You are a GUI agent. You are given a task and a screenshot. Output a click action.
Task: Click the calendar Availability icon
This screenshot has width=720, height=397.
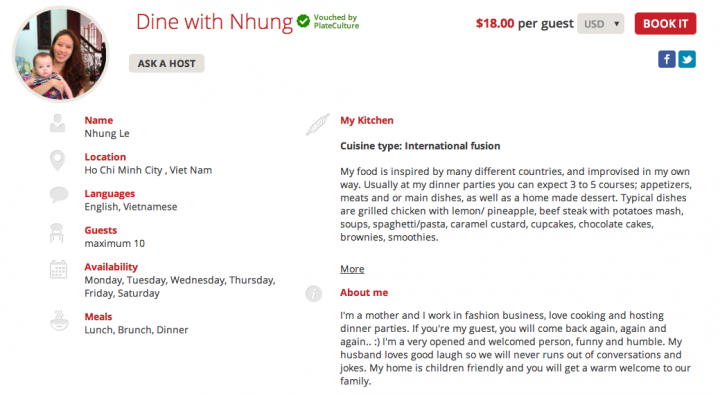[58, 269]
